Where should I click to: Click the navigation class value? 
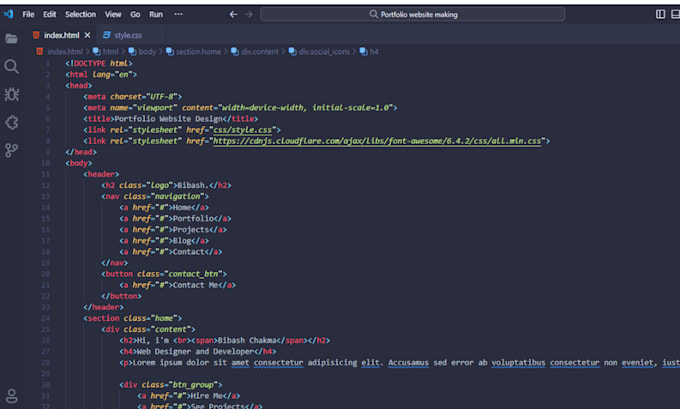pos(178,196)
